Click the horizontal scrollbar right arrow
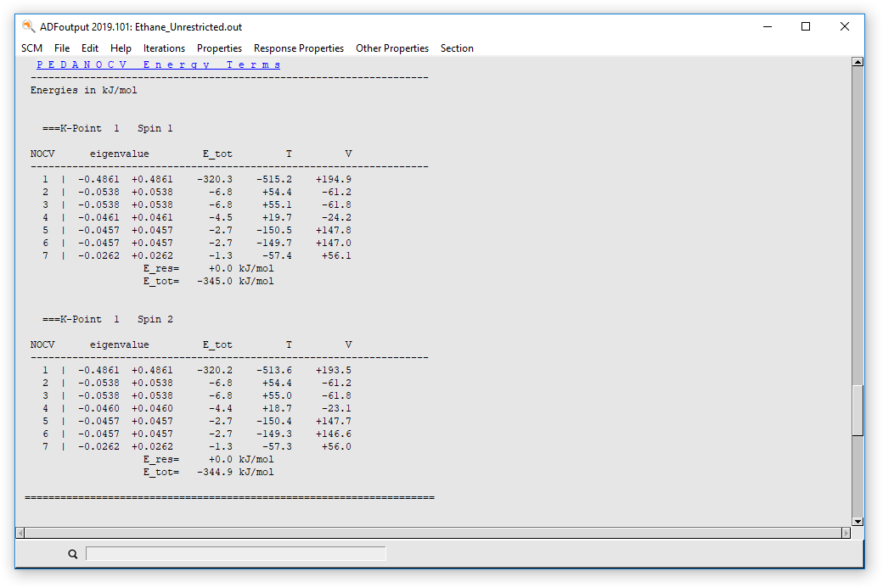This screenshot has width=883, height=588. point(846,533)
